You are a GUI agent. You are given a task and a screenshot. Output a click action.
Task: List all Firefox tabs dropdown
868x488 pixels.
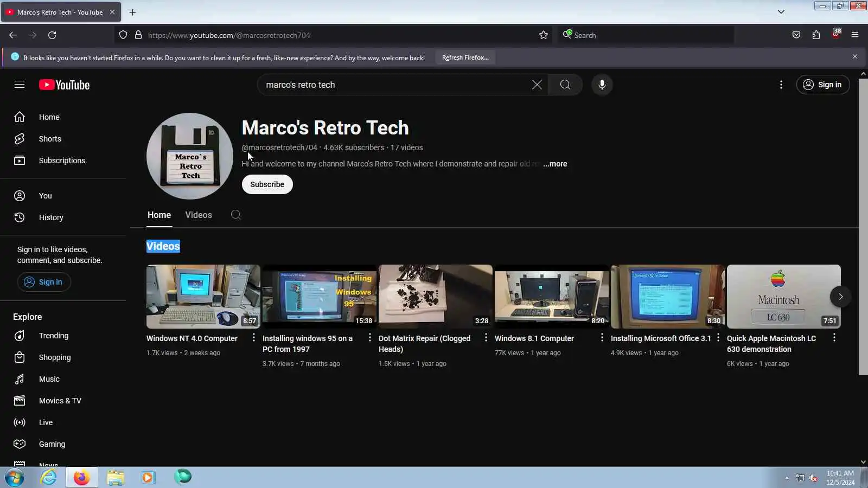pos(781,12)
